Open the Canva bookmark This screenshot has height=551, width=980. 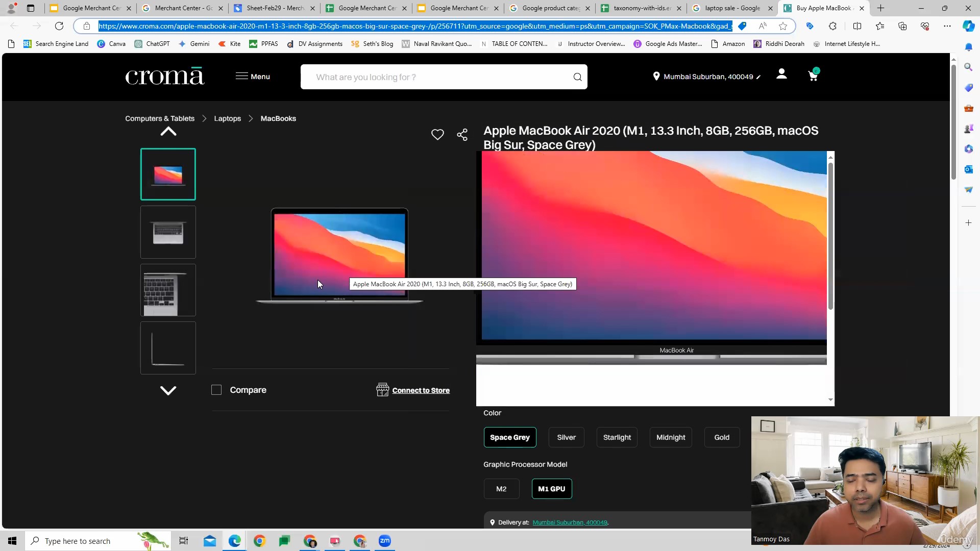coord(111,44)
